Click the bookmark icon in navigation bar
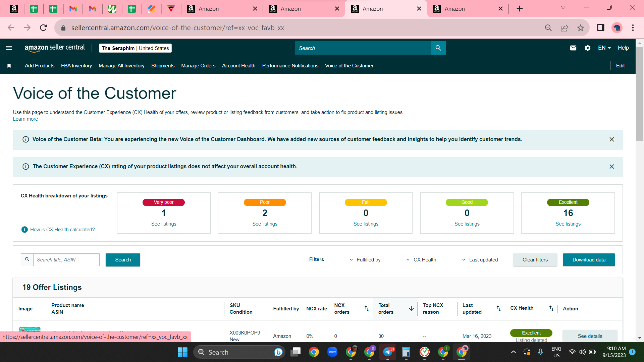This screenshot has width=644, height=362. pos(9,66)
